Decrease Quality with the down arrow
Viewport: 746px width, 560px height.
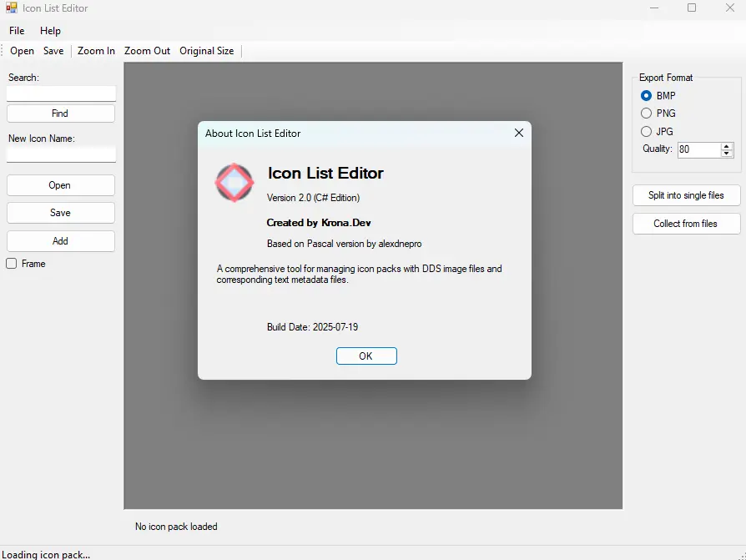pos(727,154)
